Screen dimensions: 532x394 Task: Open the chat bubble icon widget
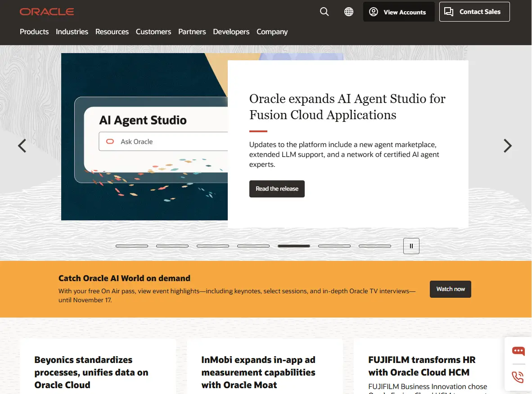[518, 351]
